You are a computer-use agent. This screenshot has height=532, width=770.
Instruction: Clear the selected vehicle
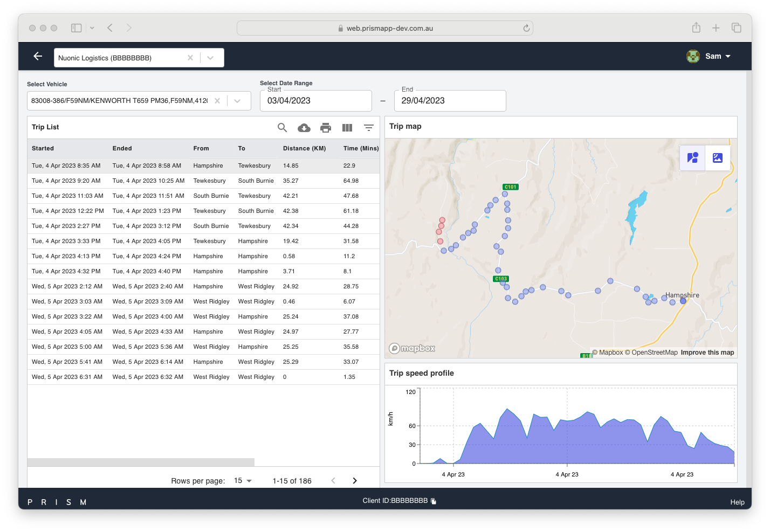[x=217, y=101]
